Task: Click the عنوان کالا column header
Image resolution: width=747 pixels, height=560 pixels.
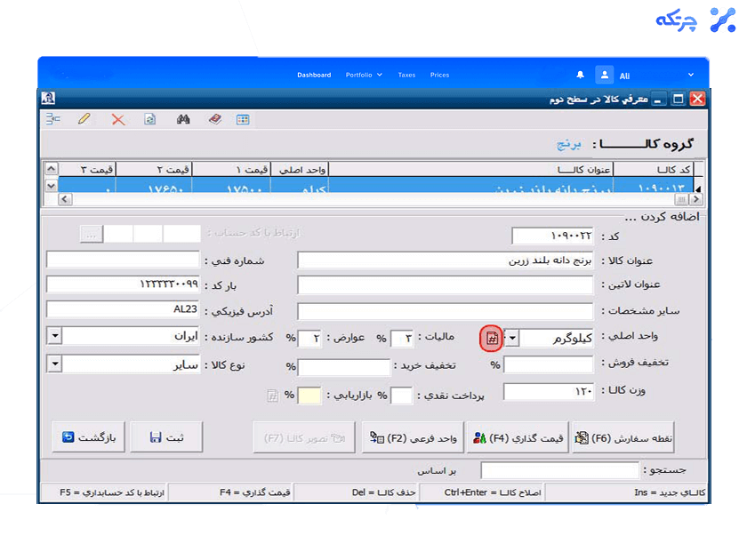Action: [470, 170]
